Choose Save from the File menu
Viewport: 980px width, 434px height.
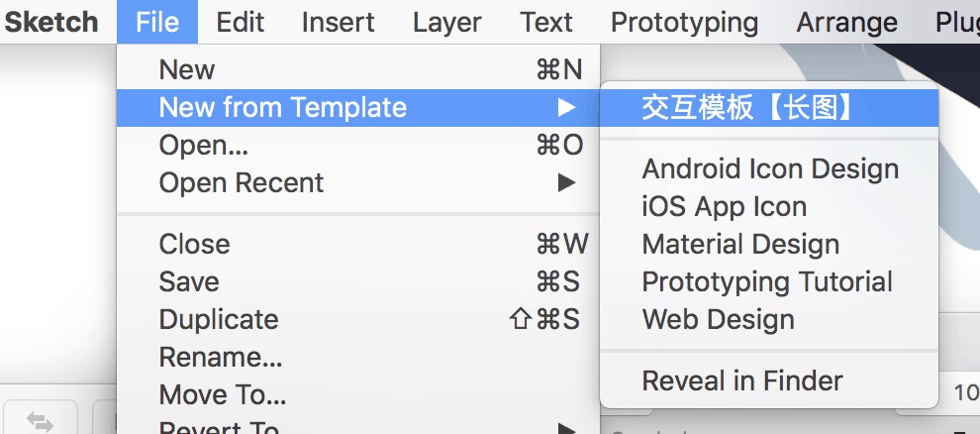click(x=189, y=282)
